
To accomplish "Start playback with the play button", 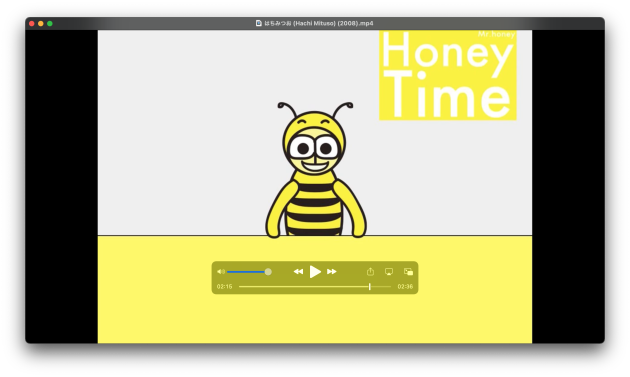I will coord(315,272).
